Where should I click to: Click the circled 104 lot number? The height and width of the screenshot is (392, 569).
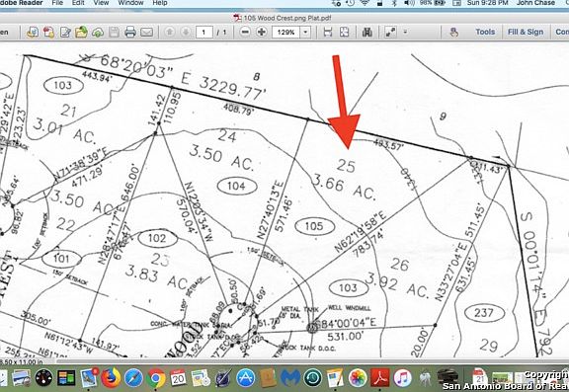(237, 187)
